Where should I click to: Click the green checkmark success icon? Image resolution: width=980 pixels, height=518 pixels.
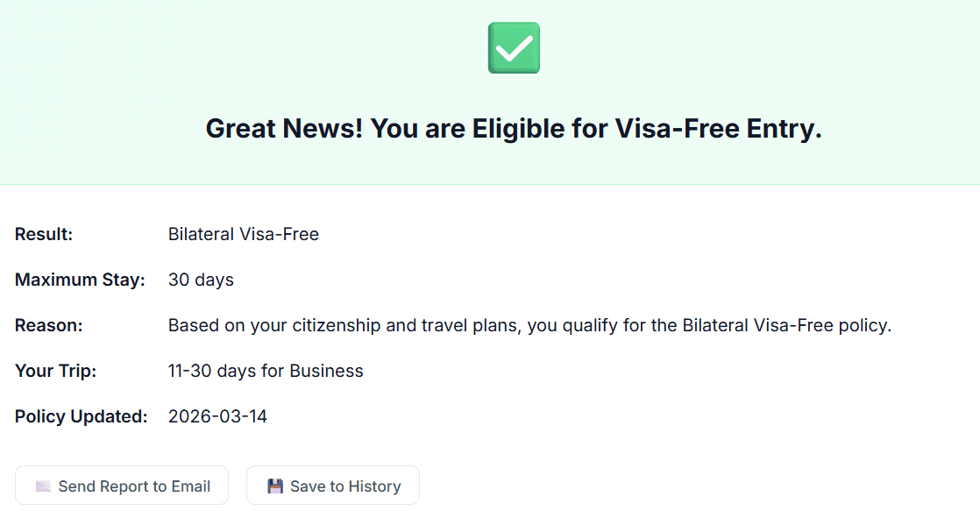click(x=514, y=48)
